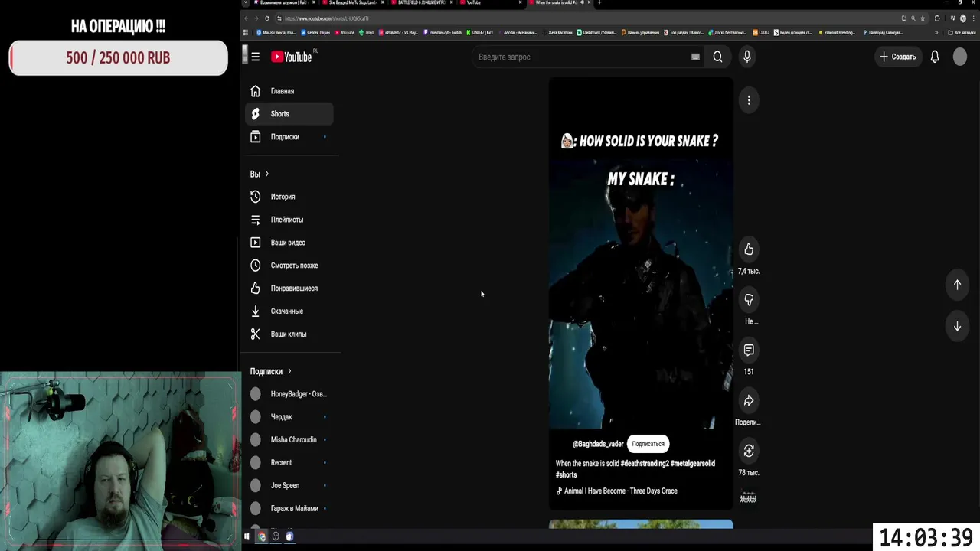Like the short with thumbs up

749,249
